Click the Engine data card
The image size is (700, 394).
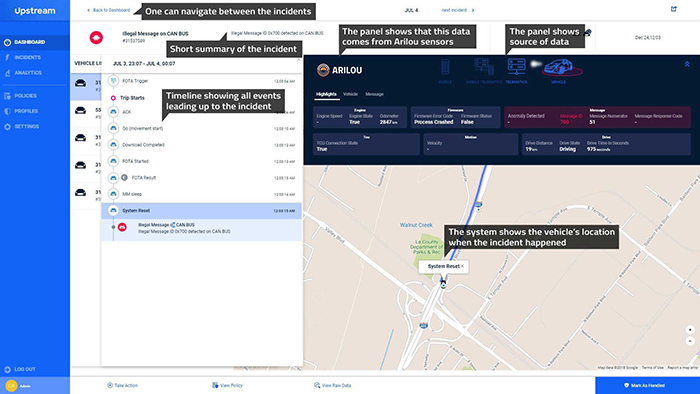tap(360, 117)
